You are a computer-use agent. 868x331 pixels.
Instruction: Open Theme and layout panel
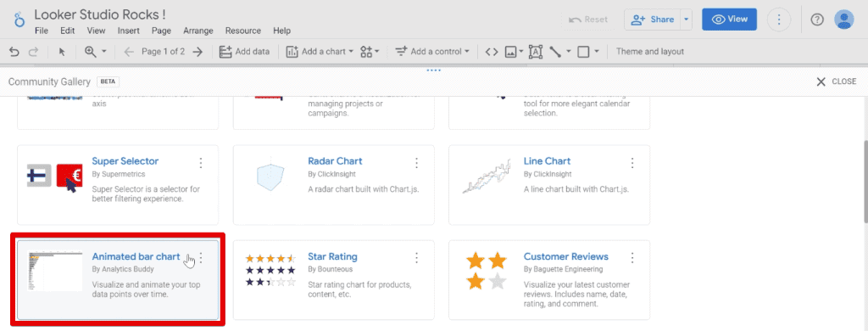point(650,52)
